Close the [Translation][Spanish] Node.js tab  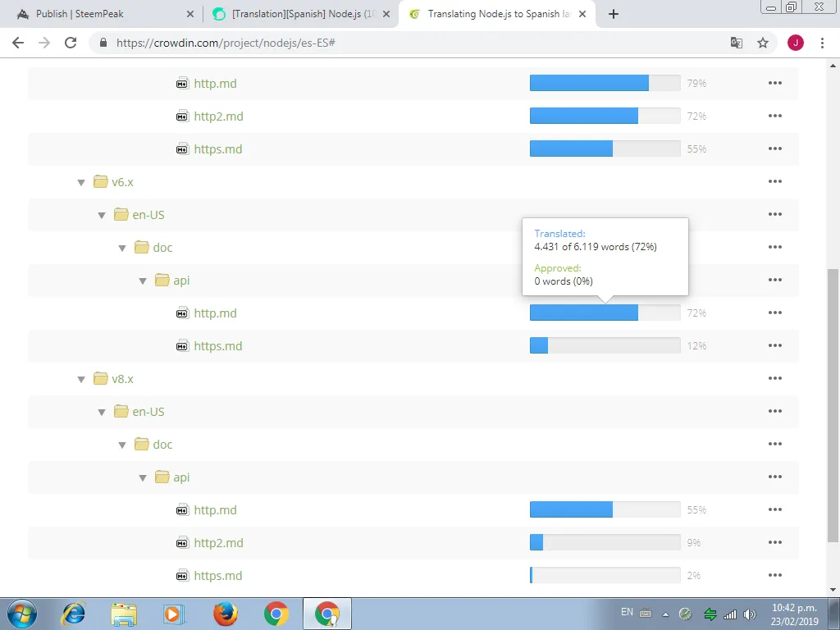coord(386,14)
